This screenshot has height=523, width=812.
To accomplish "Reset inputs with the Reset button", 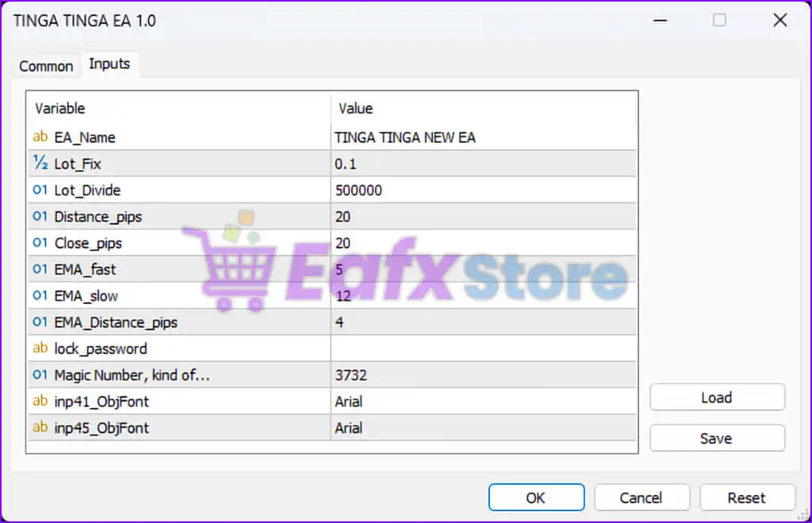I will [747, 498].
